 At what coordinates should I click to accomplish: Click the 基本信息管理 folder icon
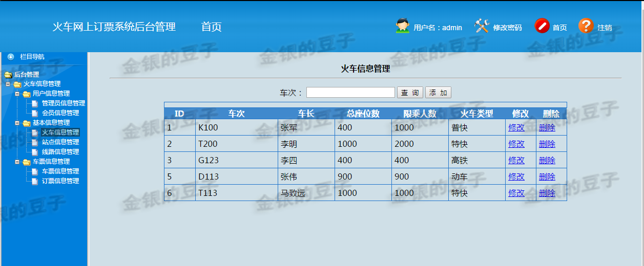(27, 123)
